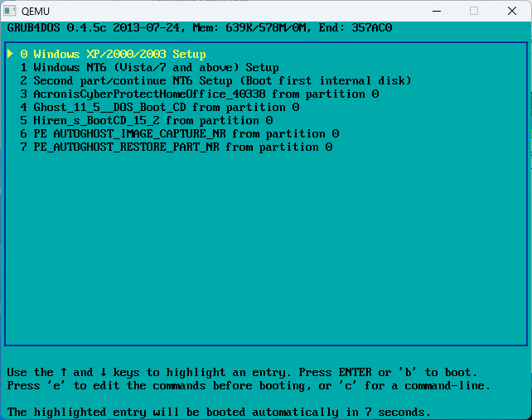Select Ghost_11_5__DOS_Boot_CD entry
The height and width of the screenshot is (420, 532).
coord(159,107)
